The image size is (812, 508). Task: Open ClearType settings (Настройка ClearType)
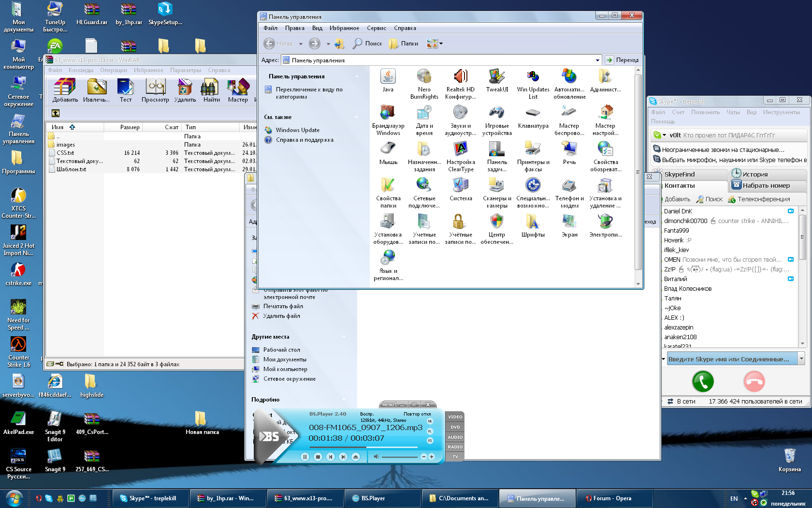pyautogui.click(x=461, y=156)
